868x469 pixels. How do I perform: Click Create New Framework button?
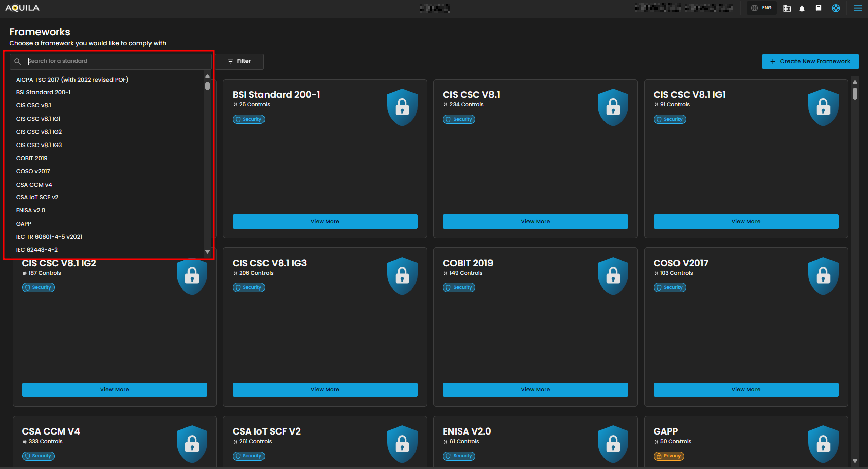coord(810,61)
